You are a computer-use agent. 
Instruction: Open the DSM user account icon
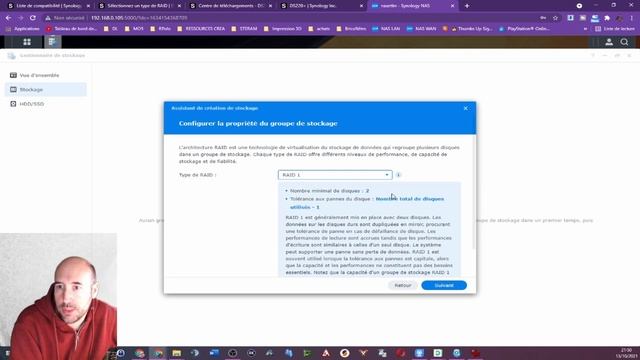pyautogui.click(x=609, y=42)
